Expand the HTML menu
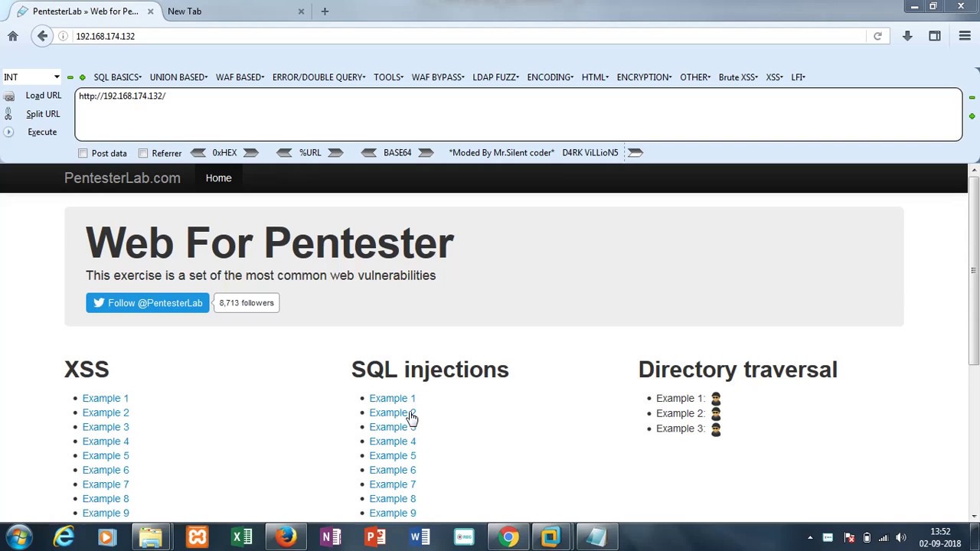Viewport: 980px width, 551px height. [595, 77]
